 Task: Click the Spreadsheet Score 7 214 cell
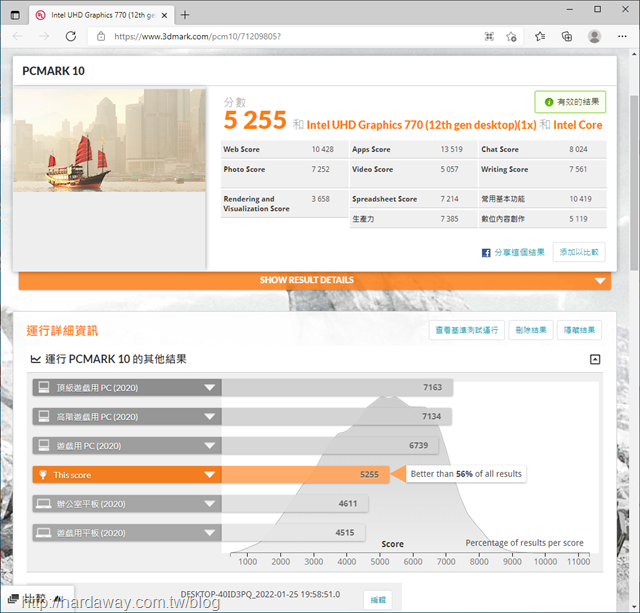pos(413,199)
